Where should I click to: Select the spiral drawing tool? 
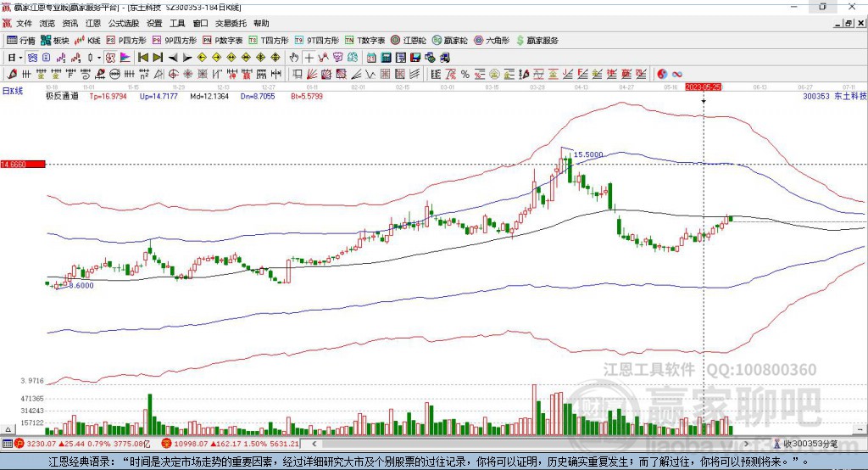point(86,75)
